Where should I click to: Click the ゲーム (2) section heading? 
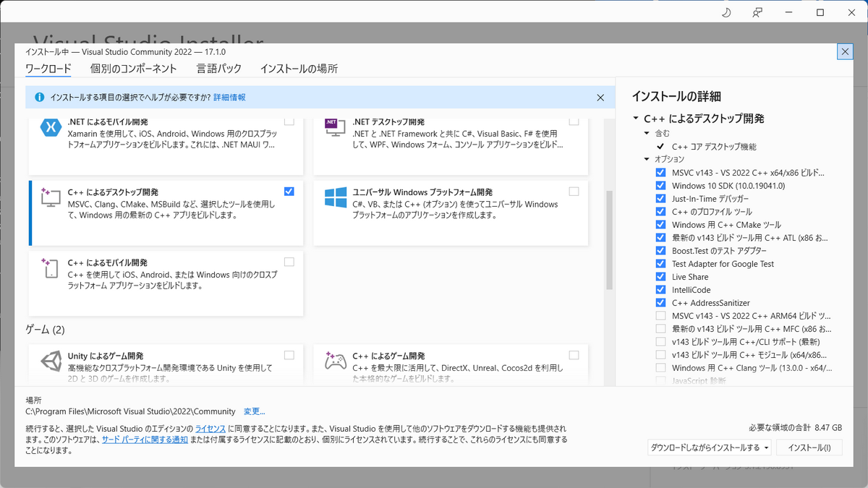click(x=45, y=330)
